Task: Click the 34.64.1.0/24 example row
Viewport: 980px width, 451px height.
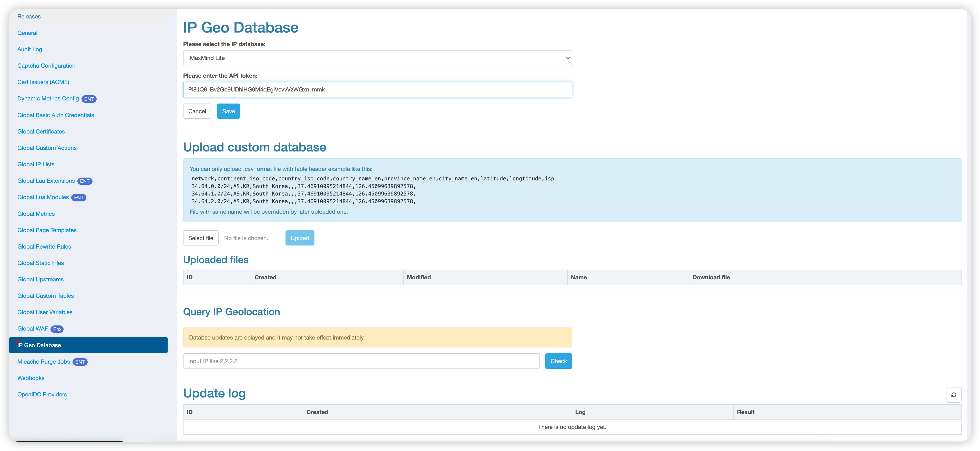Action: pos(303,193)
